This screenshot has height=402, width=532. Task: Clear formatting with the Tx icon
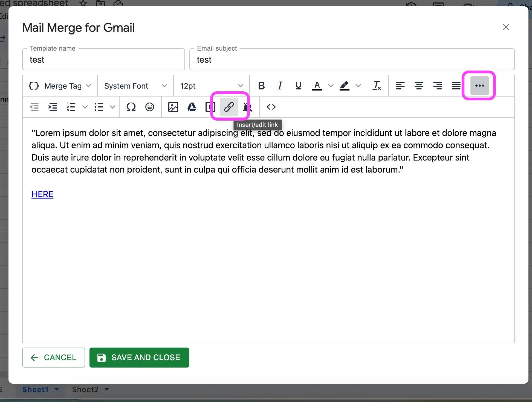click(x=377, y=86)
